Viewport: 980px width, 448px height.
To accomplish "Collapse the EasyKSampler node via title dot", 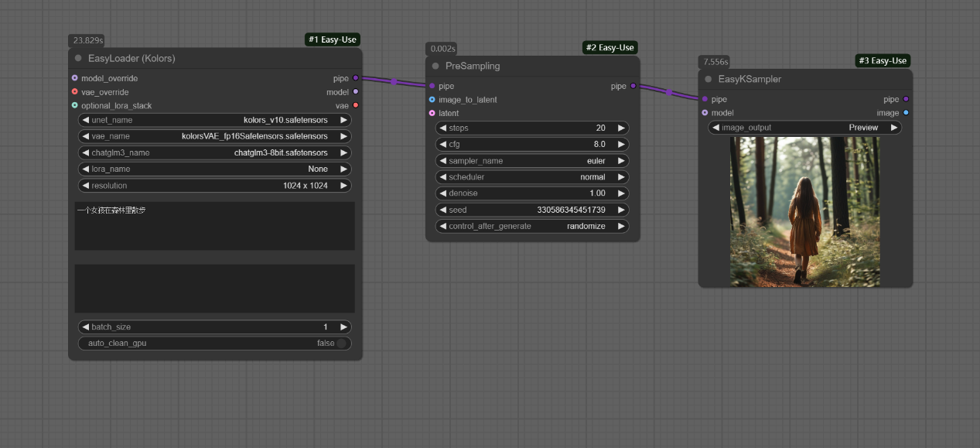I will click(708, 79).
